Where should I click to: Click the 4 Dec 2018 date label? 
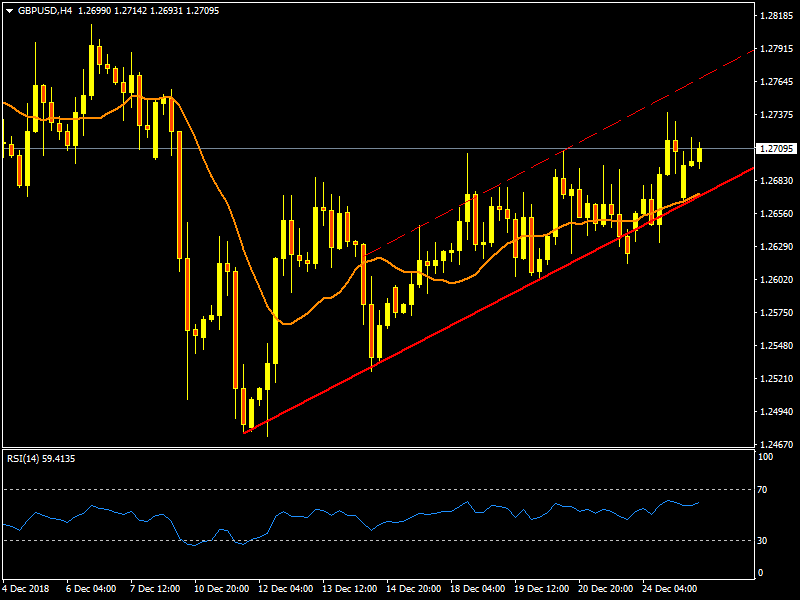[x=26, y=587]
